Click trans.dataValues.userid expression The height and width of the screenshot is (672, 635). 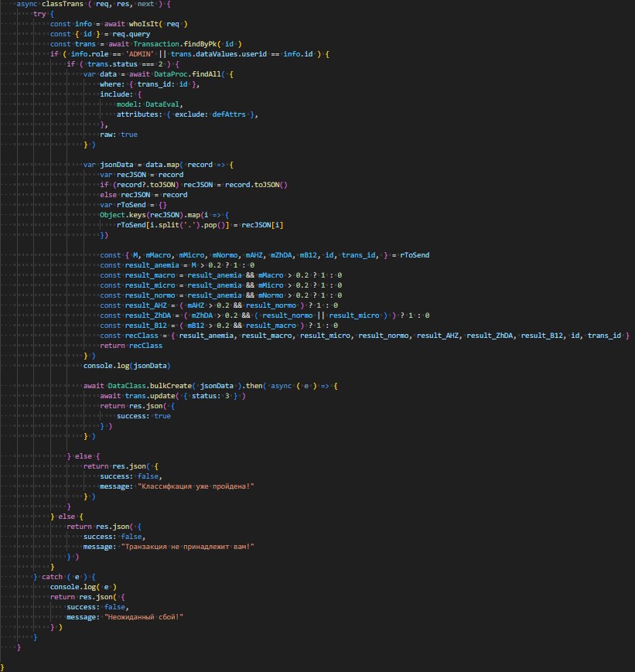click(x=219, y=54)
